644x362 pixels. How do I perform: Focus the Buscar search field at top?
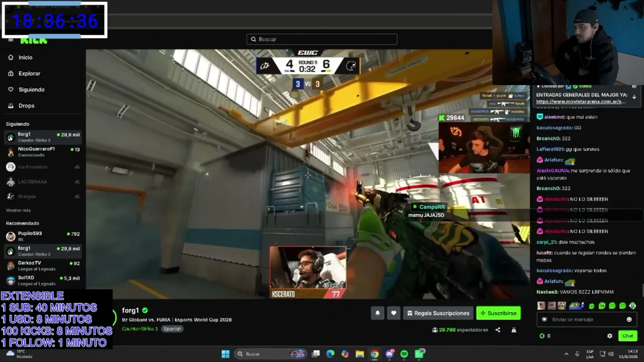[322, 39]
